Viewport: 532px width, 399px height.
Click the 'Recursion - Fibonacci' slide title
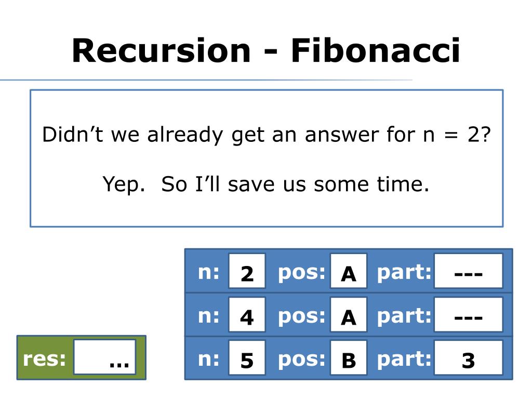click(265, 50)
